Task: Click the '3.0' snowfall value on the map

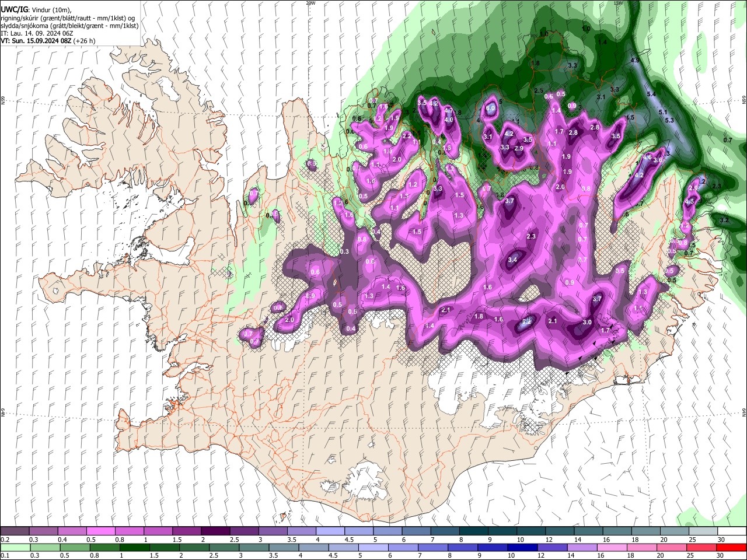Action: (587, 322)
